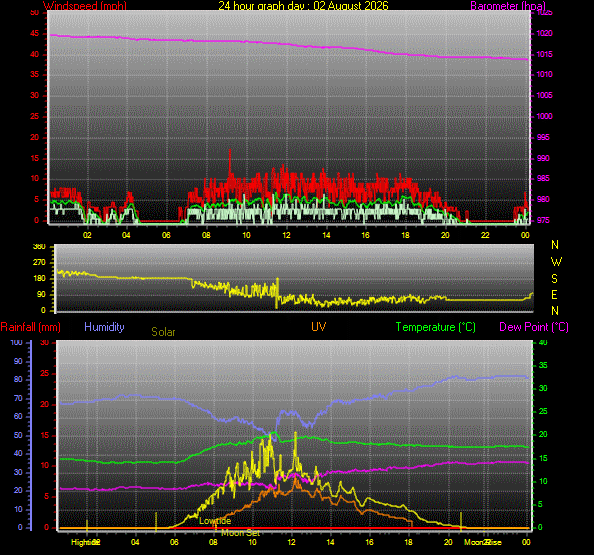Click the 'Windspeed (mph)' axis title
The width and height of the screenshot is (594, 555).
coord(85,6)
